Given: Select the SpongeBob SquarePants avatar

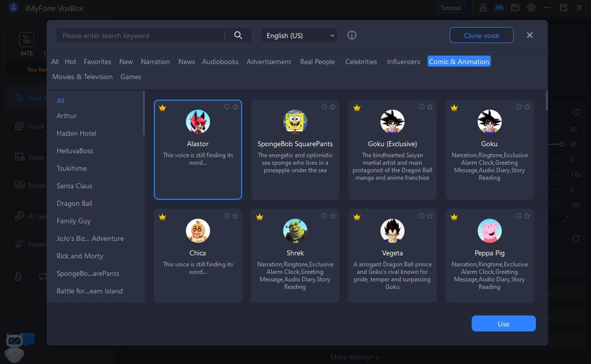Looking at the screenshot, I should pyautogui.click(x=295, y=122).
